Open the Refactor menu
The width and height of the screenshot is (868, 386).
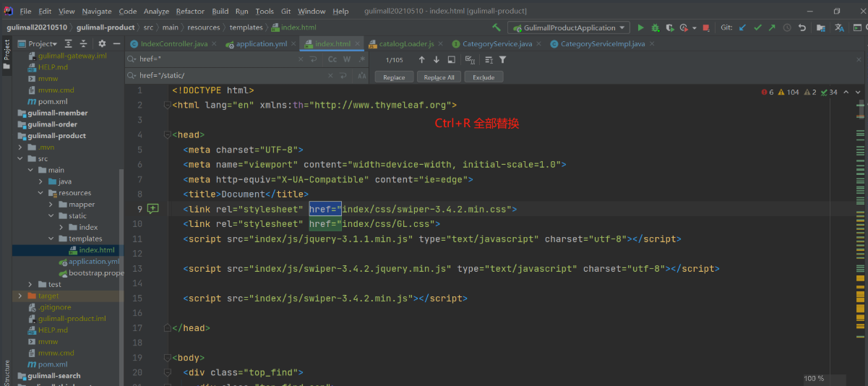[x=190, y=12]
